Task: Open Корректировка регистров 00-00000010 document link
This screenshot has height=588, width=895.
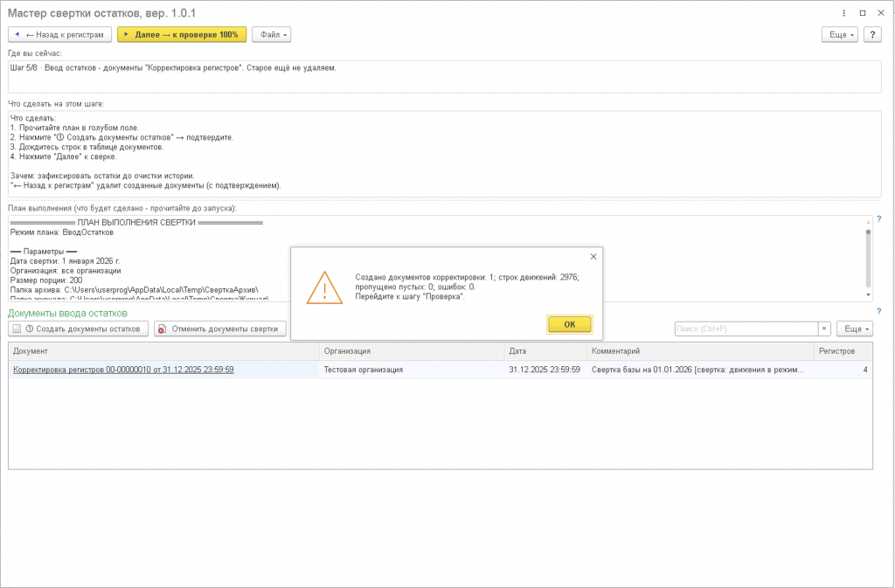Action: pos(123,370)
